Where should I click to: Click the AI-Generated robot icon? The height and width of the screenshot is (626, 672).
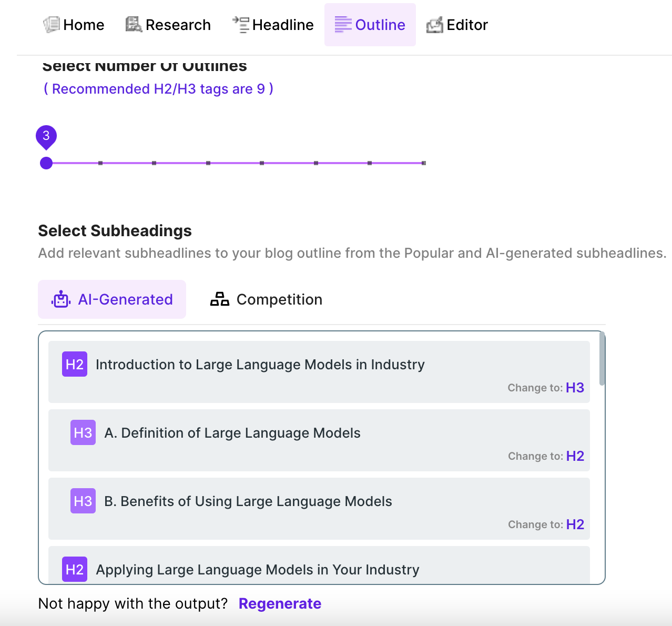[61, 299]
